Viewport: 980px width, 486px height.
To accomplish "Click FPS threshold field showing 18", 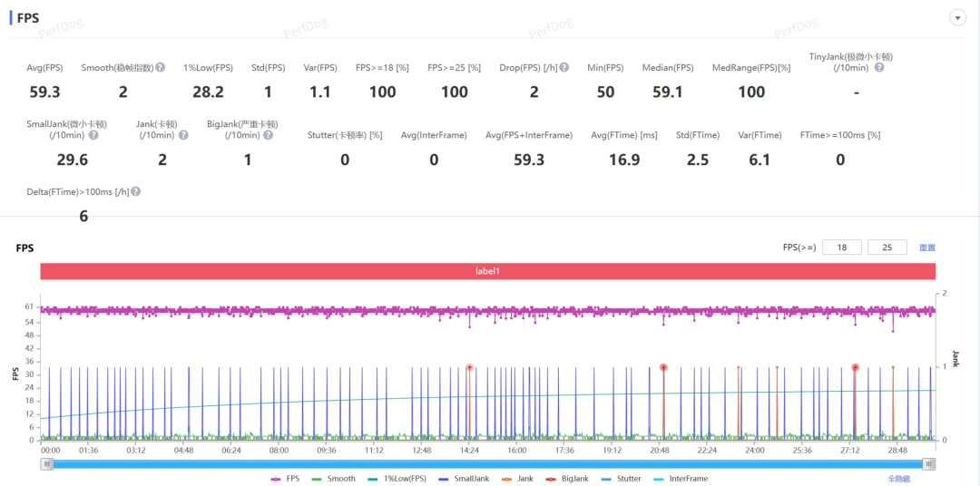I will pyautogui.click(x=841, y=248).
